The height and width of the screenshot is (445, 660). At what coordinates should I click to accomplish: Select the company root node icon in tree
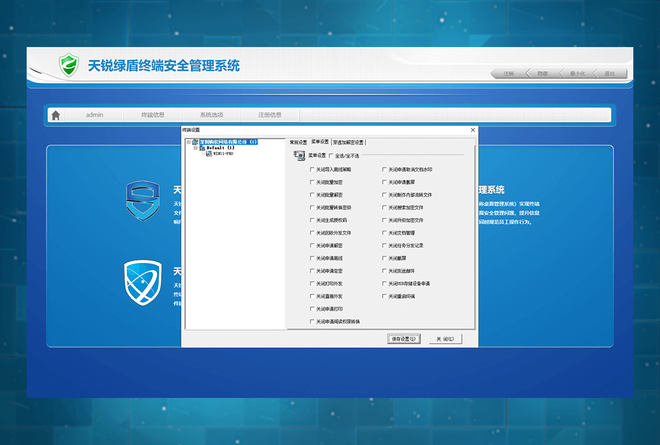tap(195, 142)
